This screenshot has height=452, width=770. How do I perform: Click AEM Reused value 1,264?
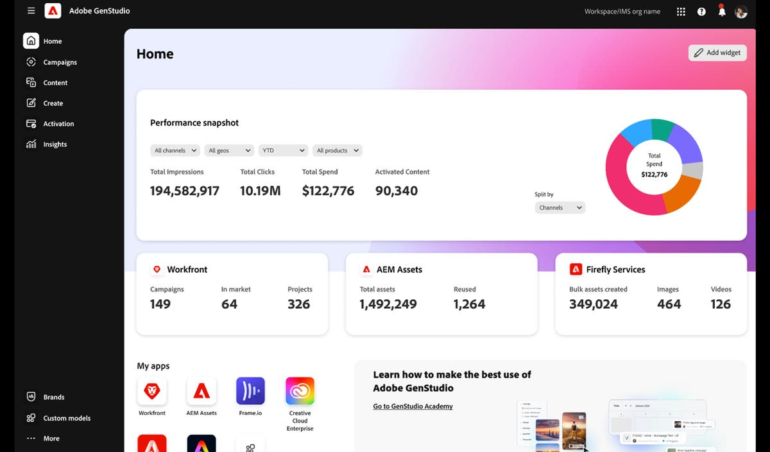pos(469,304)
